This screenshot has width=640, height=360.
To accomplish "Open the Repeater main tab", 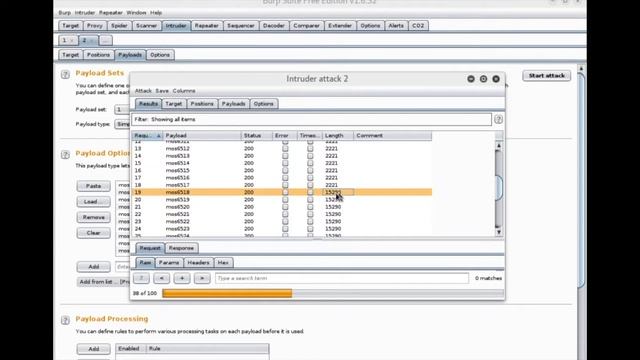I will click(207, 26).
